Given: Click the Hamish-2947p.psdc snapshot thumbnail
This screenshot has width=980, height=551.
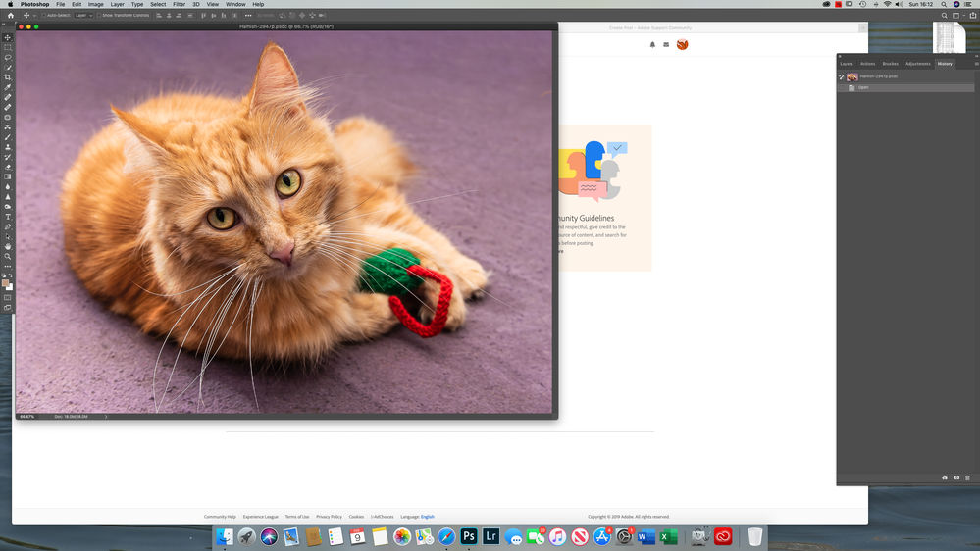Looking at the screenshot, I should click(x=851, y=76).
